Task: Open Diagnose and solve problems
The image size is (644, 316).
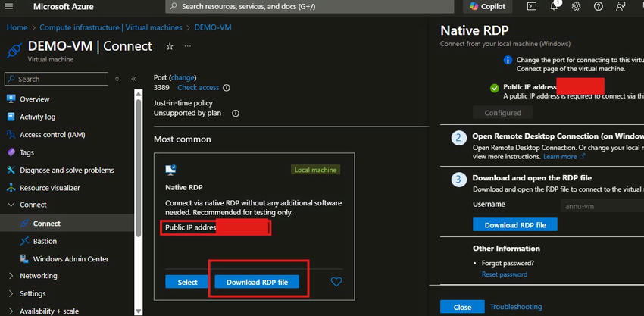Action: coord(67,170)
